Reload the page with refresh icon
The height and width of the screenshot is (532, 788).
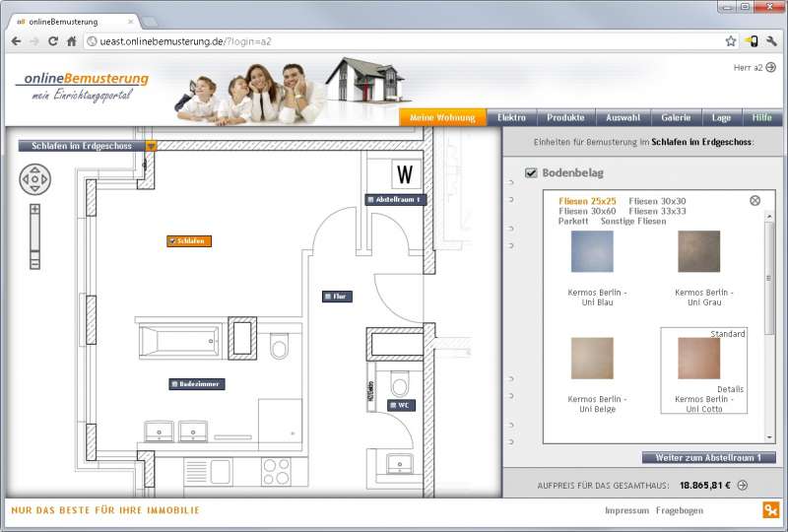coord(53,41)
